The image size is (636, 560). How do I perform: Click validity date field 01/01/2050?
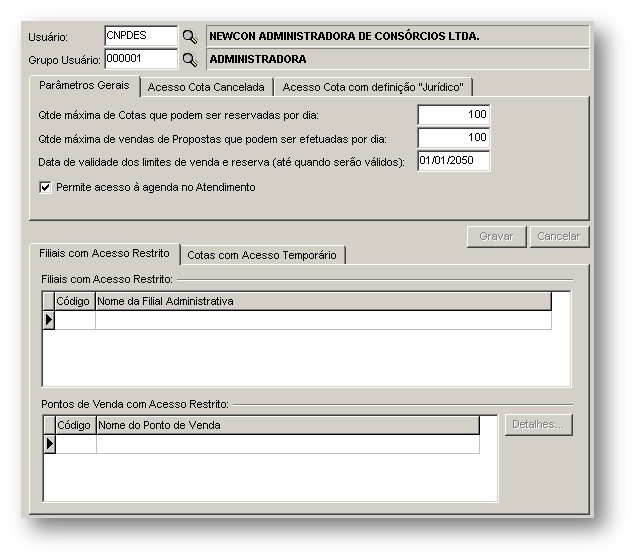point(453,161)
